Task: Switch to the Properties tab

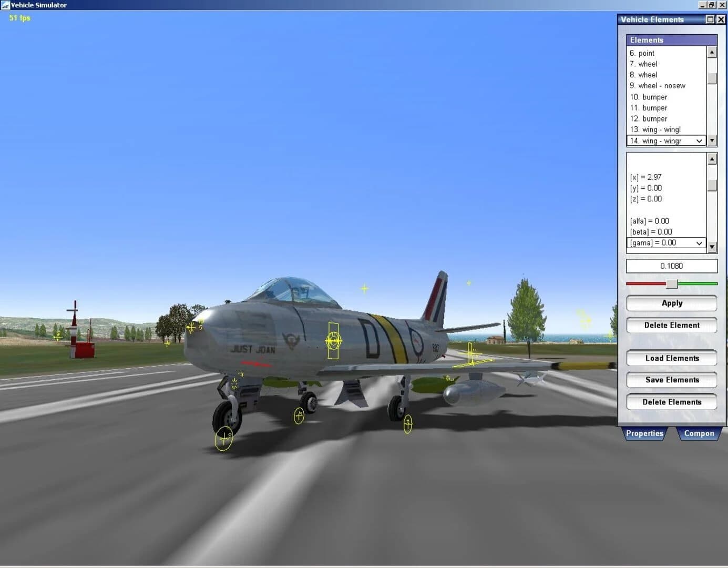Action: 644,433
